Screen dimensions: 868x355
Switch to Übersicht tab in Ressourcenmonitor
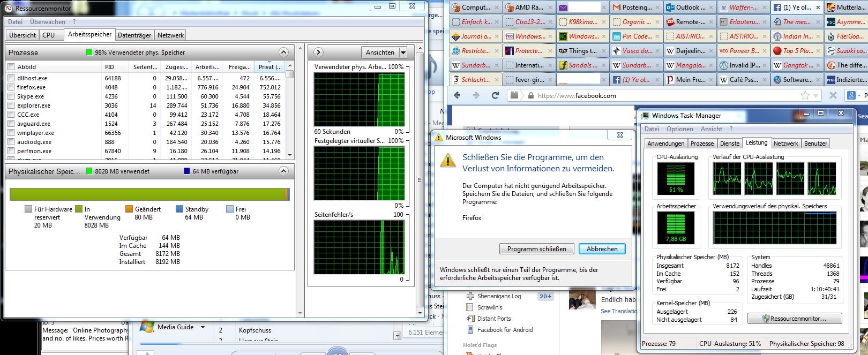[x=23, y=35]
